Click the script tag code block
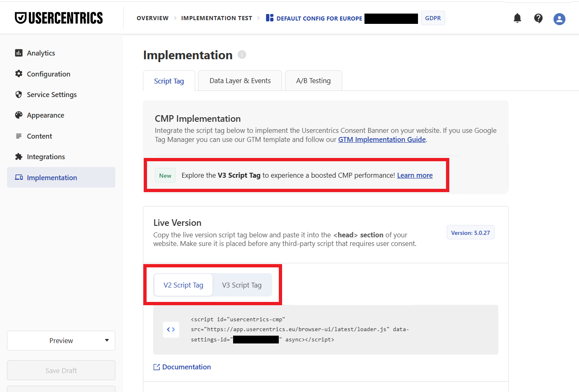579x392 pixels. pos(326,329)
